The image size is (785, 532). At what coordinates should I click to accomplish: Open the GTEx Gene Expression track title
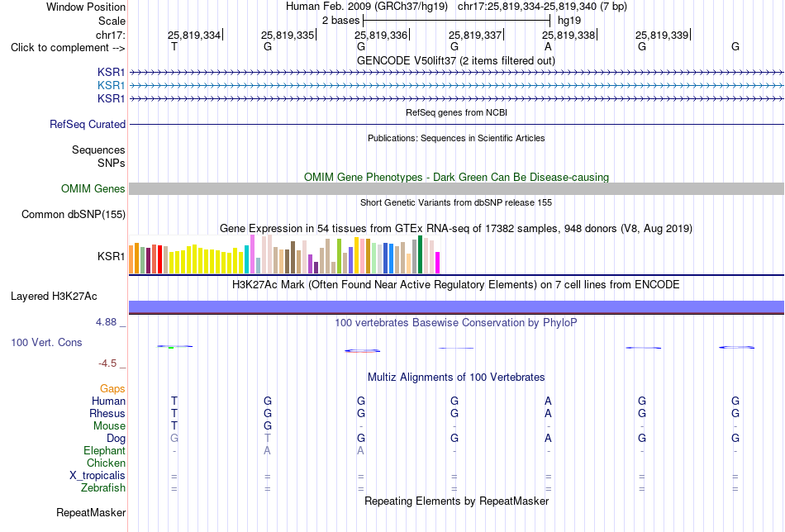[456, 229]
